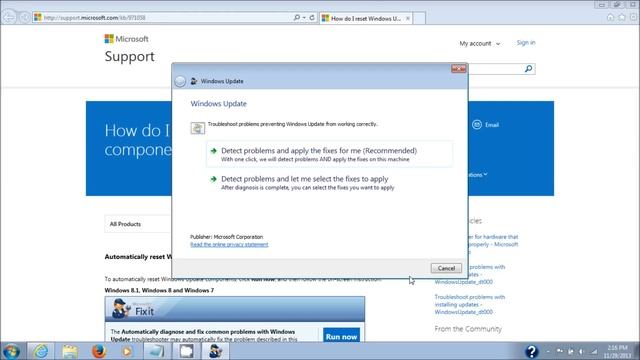Viewport: 640px width, 360px height.
Task: Click the Action Center flag tray icon
Action: 560,351
